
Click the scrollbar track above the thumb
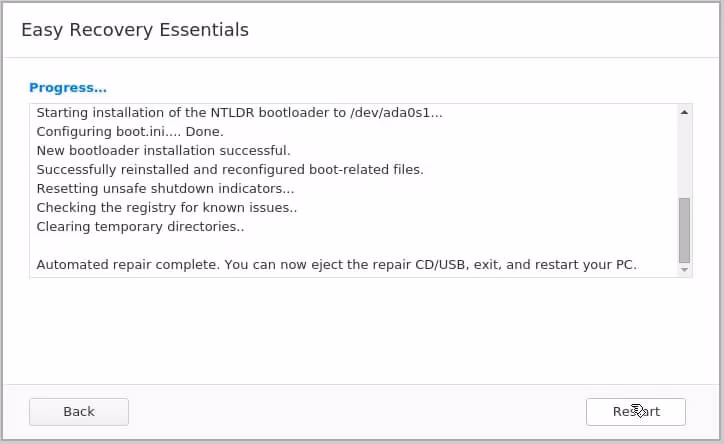pyautogui.click(x=684, y=155)
